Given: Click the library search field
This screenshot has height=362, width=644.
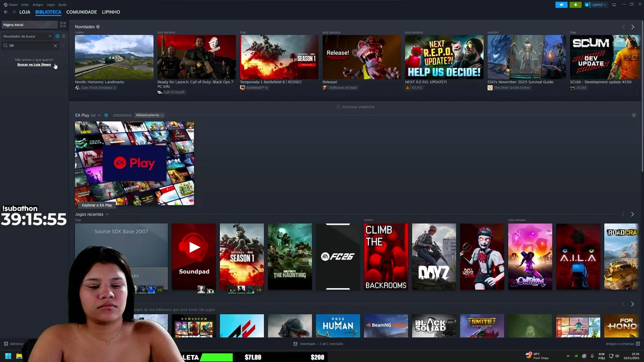Looking at the screenshot, I should point(30,46).
